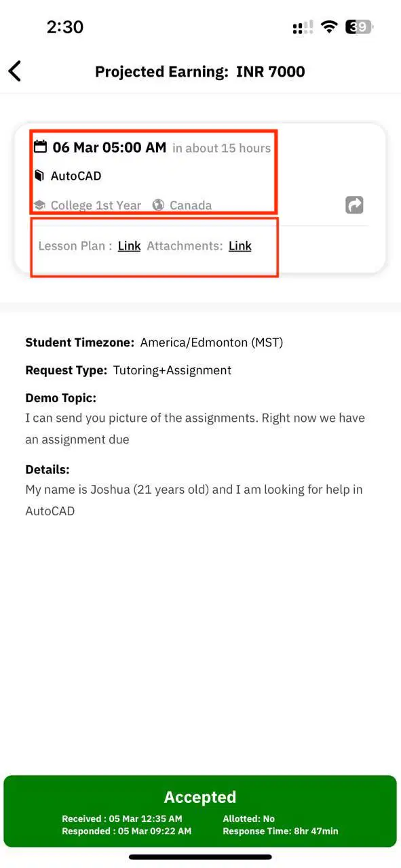Select the 06 Mar 05:00 AM date
Viewport: 401px width, 868px height.
pyautogui.click(x=109, y=147)
